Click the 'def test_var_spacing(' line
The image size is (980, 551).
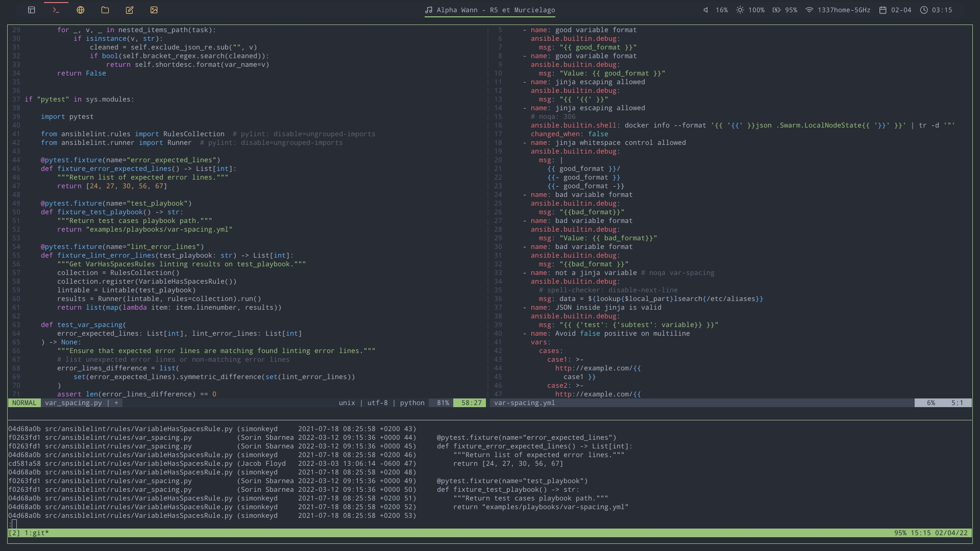[x=83, y=325]
